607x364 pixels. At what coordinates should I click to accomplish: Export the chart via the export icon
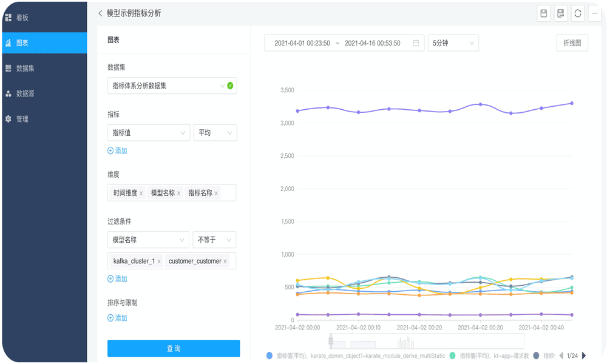click(560, 13)
